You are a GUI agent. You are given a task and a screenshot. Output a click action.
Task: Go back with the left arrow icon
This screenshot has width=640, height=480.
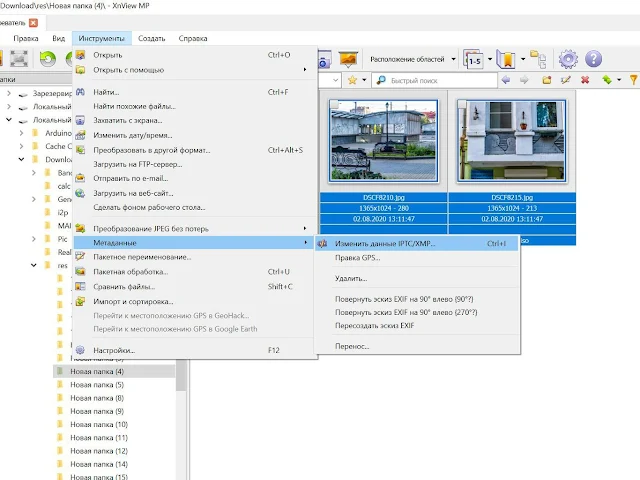pyautogui.click(x=506, y=80)
